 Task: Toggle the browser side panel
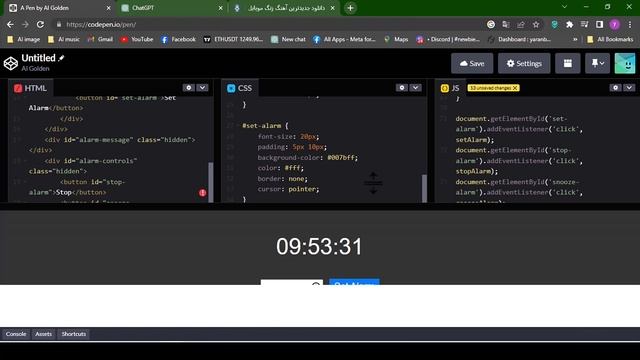tap(599, 24)
